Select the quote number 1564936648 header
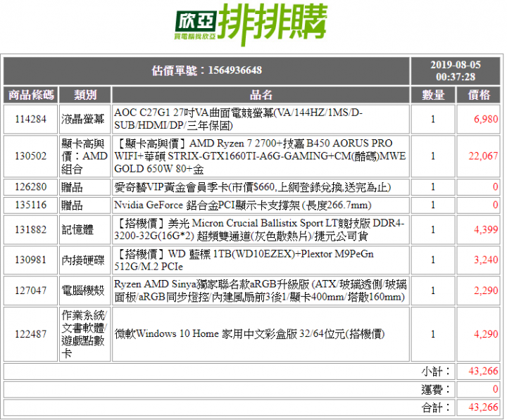This screenshot has height=420, width=507. [x=206, y=71]
